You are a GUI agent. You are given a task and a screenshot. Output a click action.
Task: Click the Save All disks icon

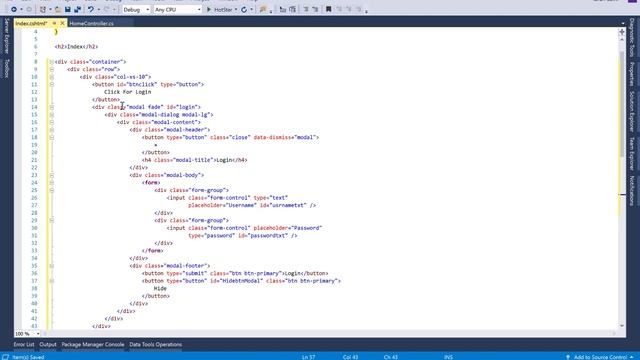click(78, 9)
